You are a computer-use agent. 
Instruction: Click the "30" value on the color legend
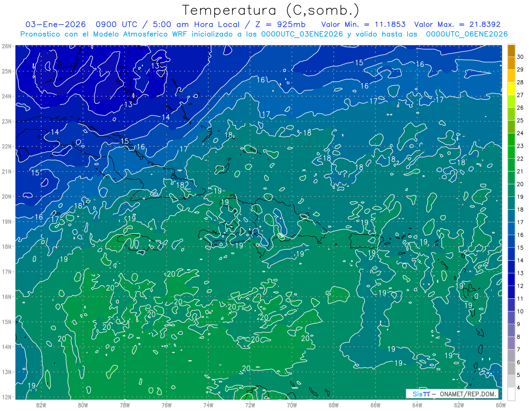pos(520,57)
